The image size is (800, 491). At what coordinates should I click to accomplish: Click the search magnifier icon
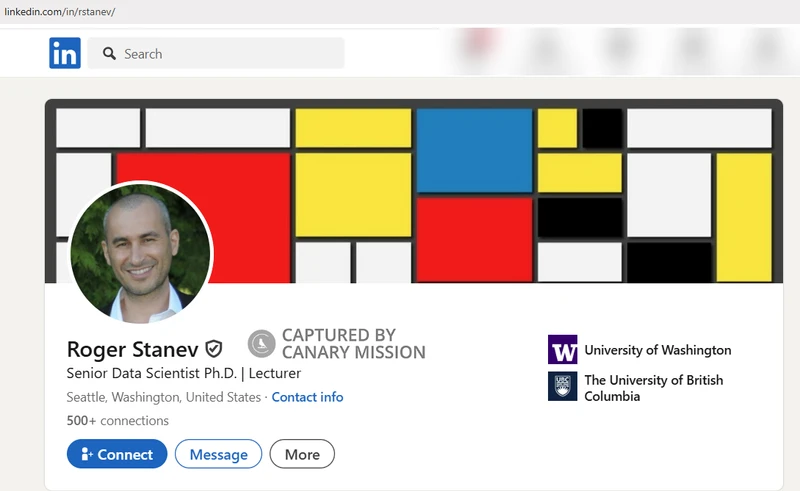(x=109, y=54)
